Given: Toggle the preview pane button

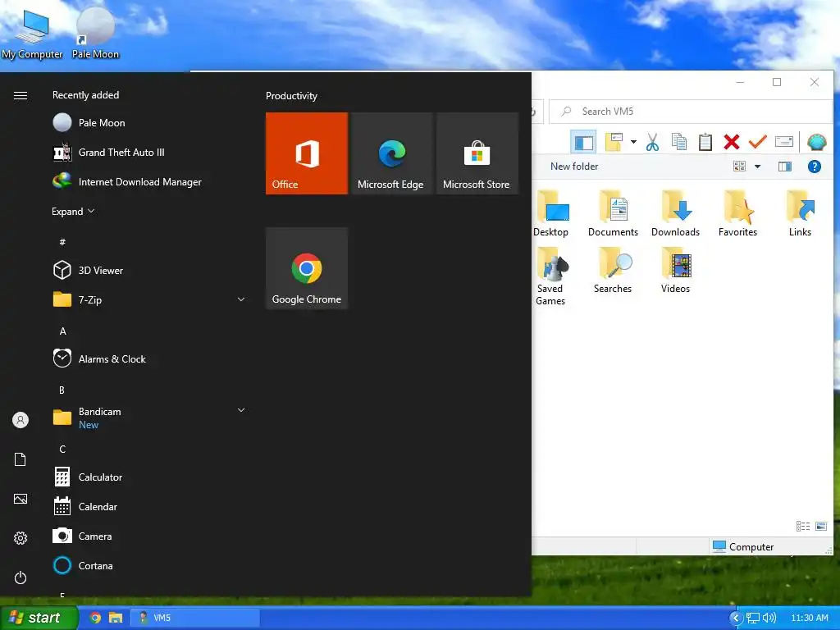Looking at the screenshot, I should (x=785, y=167).
